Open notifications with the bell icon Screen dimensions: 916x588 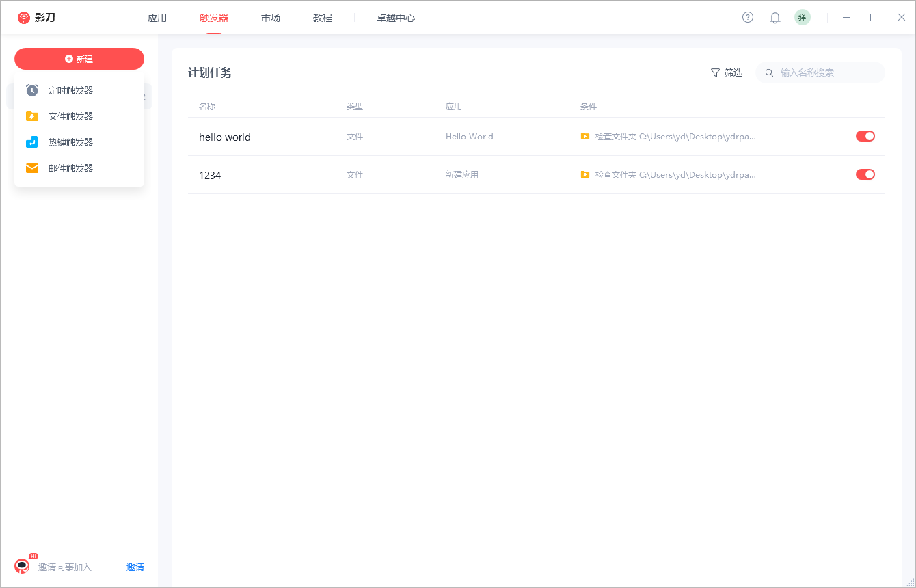coord(775,18)
